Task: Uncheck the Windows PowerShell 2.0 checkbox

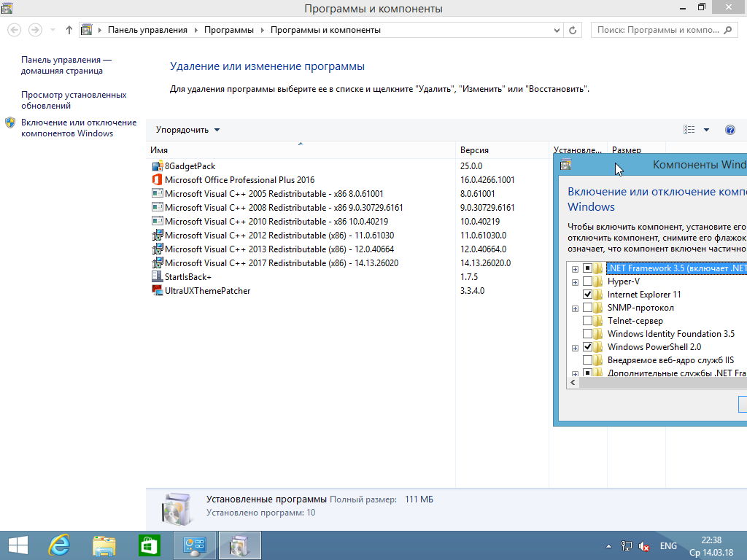Action: pos(587,346)
